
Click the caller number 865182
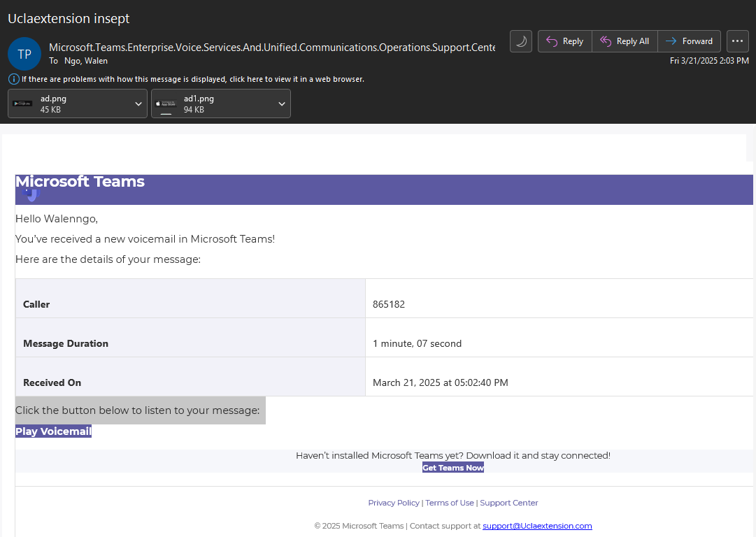[389, 304]
